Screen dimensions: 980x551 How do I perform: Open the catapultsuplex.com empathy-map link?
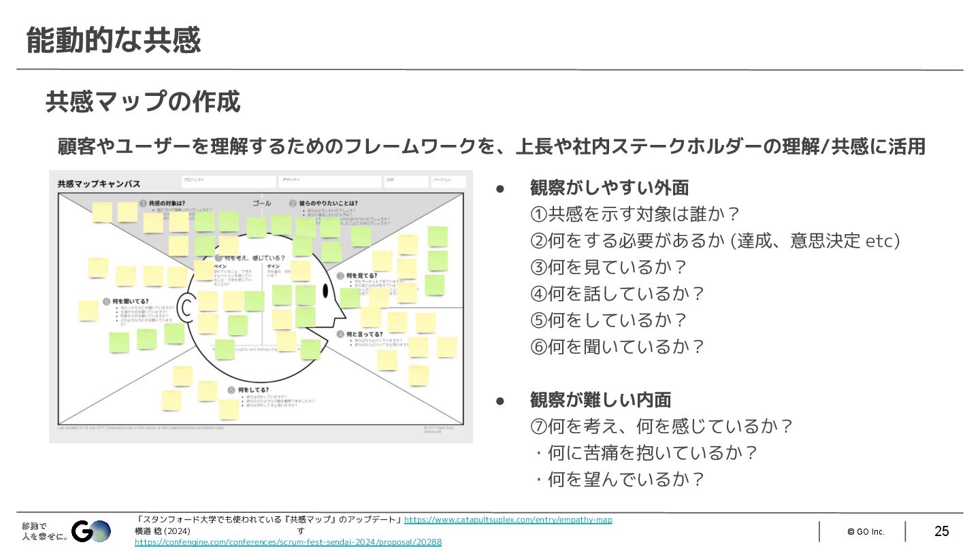[508, 520]
